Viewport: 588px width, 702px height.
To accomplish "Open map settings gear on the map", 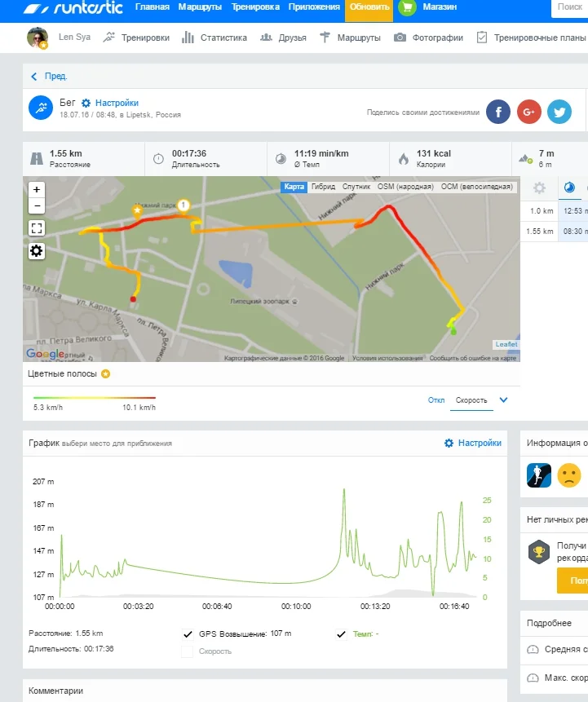I will pyautogui.click(x=37, y=251).
